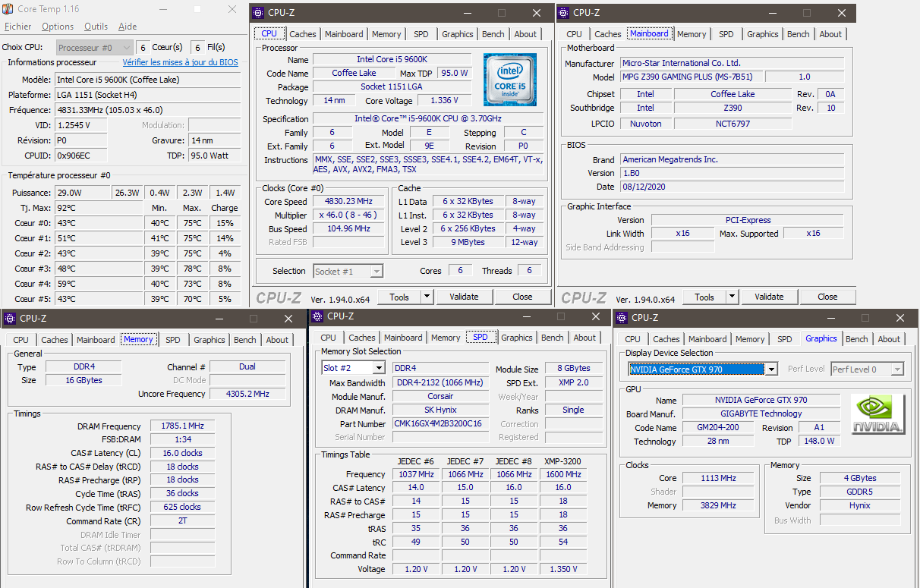Click the DRAM Frequency 1785.1 MHz field
Image resolution: width=920 pixels, height=588 pixels.
[x=182, y=426]
